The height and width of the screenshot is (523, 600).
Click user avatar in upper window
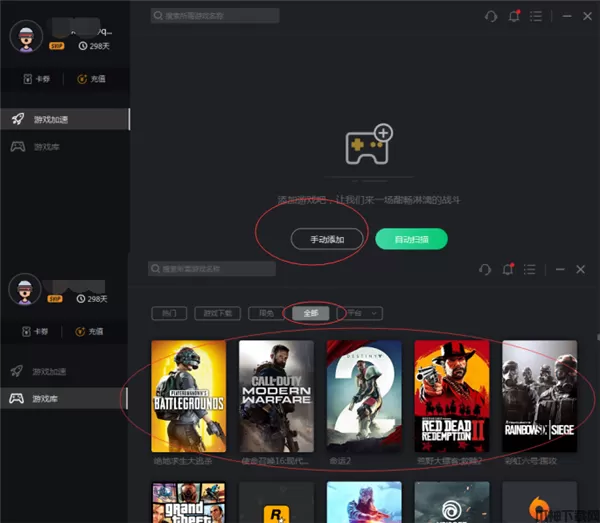[26, 36]
